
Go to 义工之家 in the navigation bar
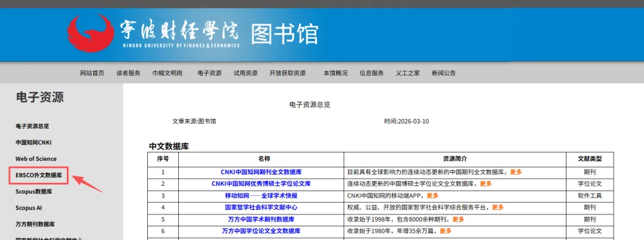[408, 73]
